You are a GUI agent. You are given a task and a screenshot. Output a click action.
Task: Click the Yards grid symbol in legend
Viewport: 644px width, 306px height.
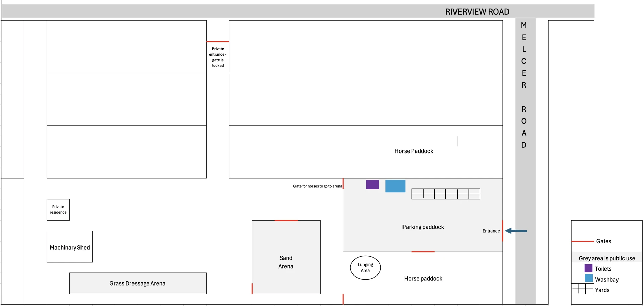(583, 289)
